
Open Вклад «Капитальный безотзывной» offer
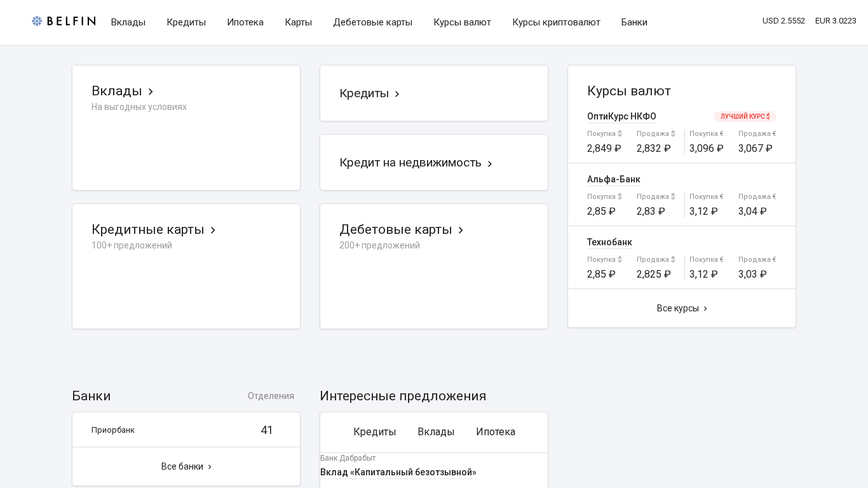coord(398,472)
